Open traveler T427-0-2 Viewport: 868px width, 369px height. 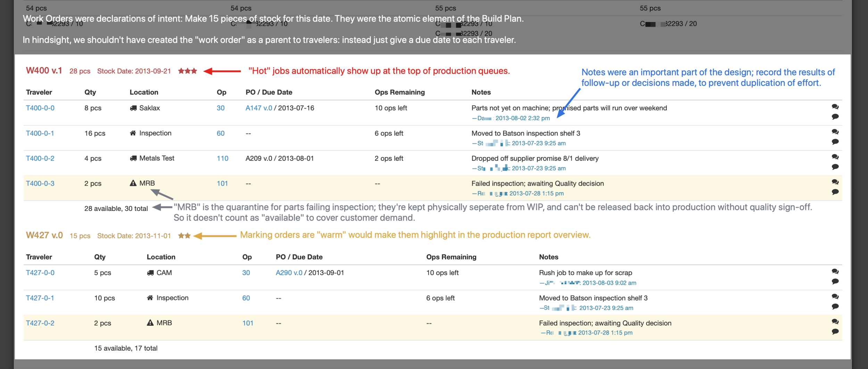(x=40, y=323)
